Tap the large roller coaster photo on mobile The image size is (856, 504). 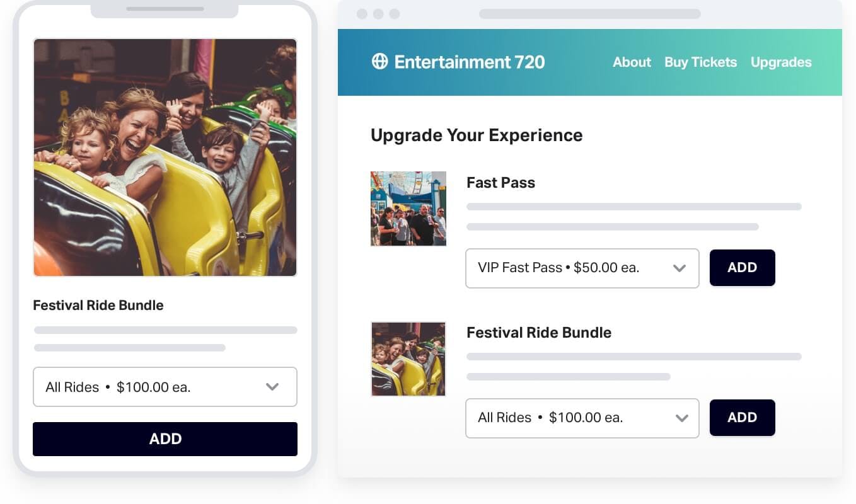(x=165, y=157)
